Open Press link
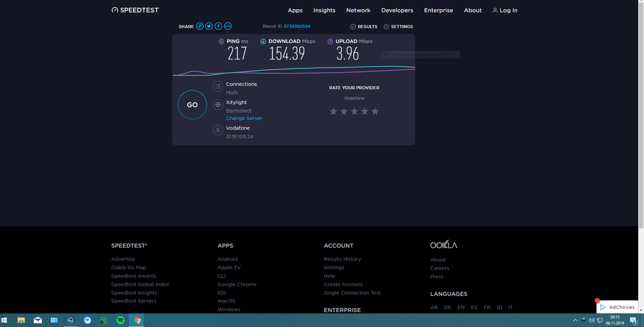Image resolution: width=644 pixels, height=327 pixels. click(436, 277)
